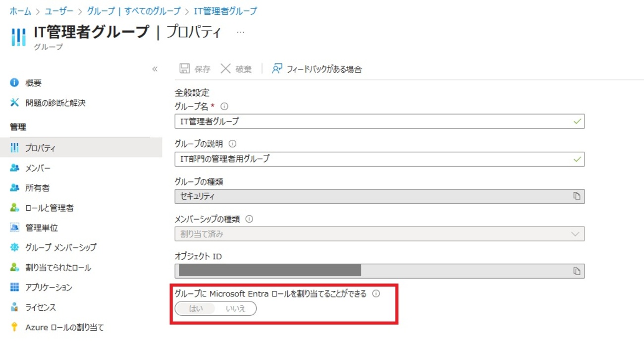Click グループ | すべてのグループ breadcrumb link
This screenshot has width=644, height=342.
pyautogui.click(x=134, y=11)
